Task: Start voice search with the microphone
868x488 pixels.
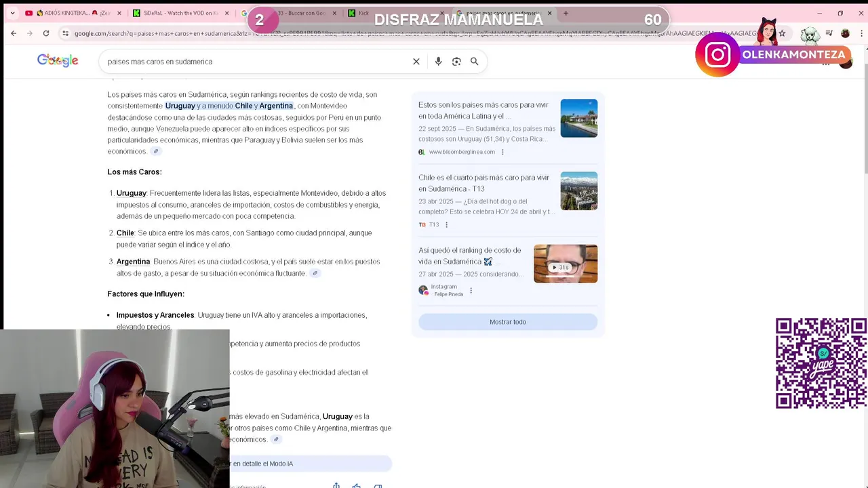Action: coord(439,62)
